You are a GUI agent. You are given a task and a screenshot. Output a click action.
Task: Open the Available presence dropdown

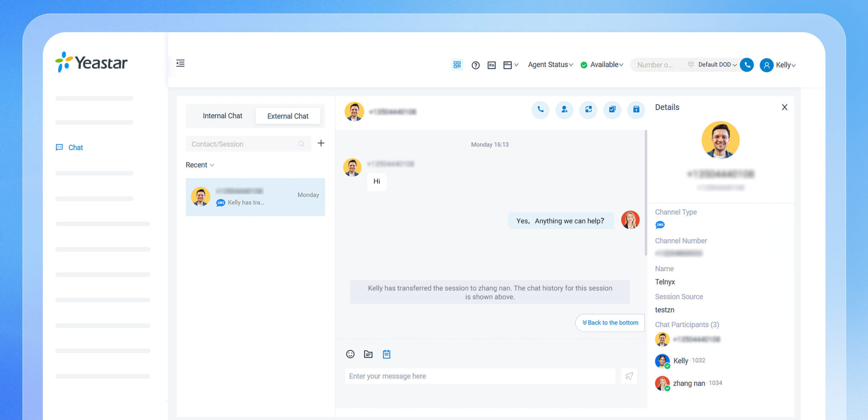[x=602, y=65]
